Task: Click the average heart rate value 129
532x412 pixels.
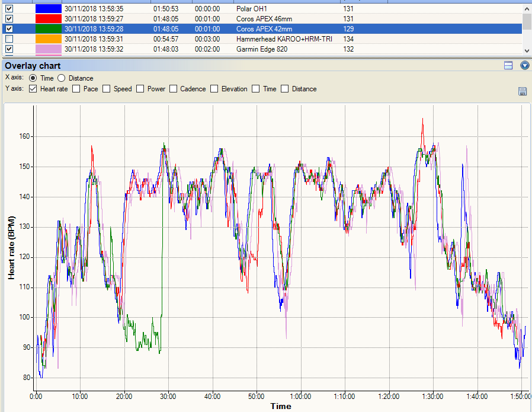Action: [x=348, y=29]
